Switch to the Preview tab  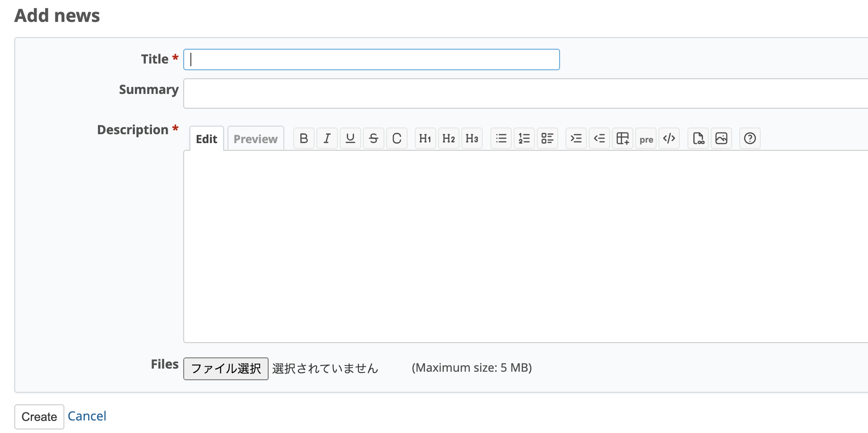(255, 138)
